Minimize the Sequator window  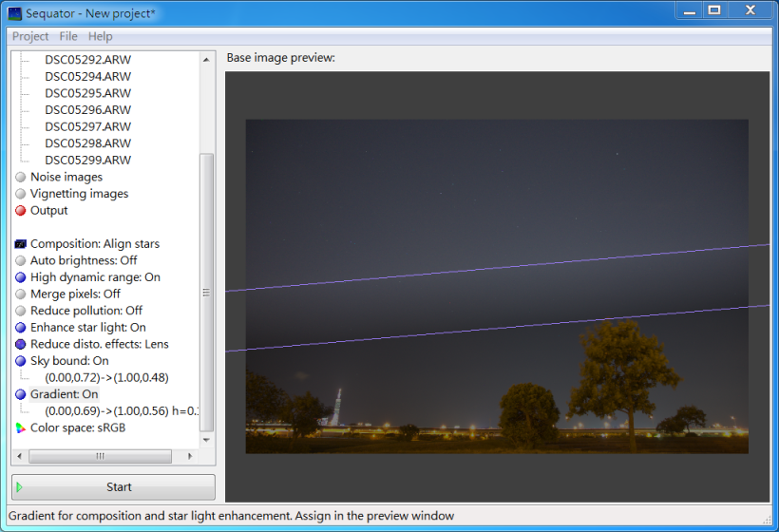(x=690, y=9)
